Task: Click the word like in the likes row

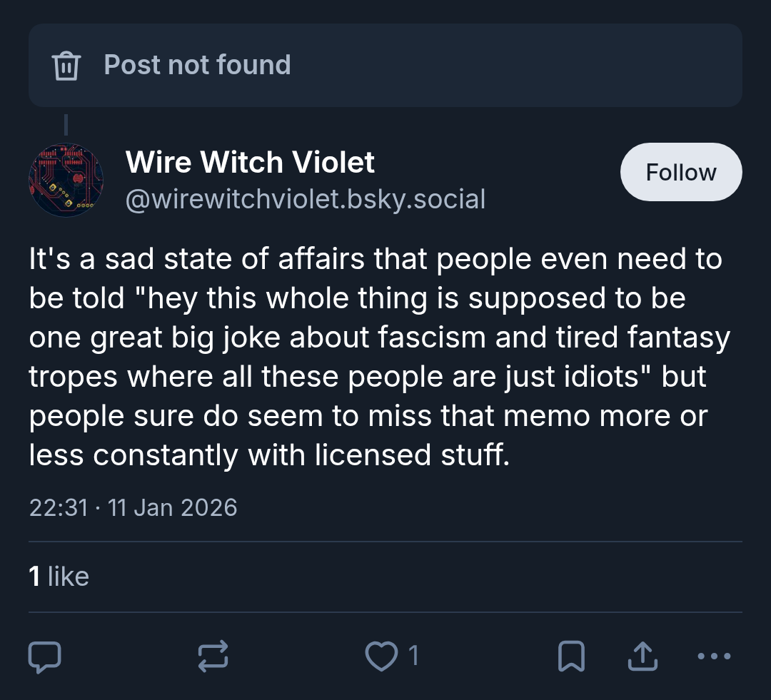Action: click(69, 576)
